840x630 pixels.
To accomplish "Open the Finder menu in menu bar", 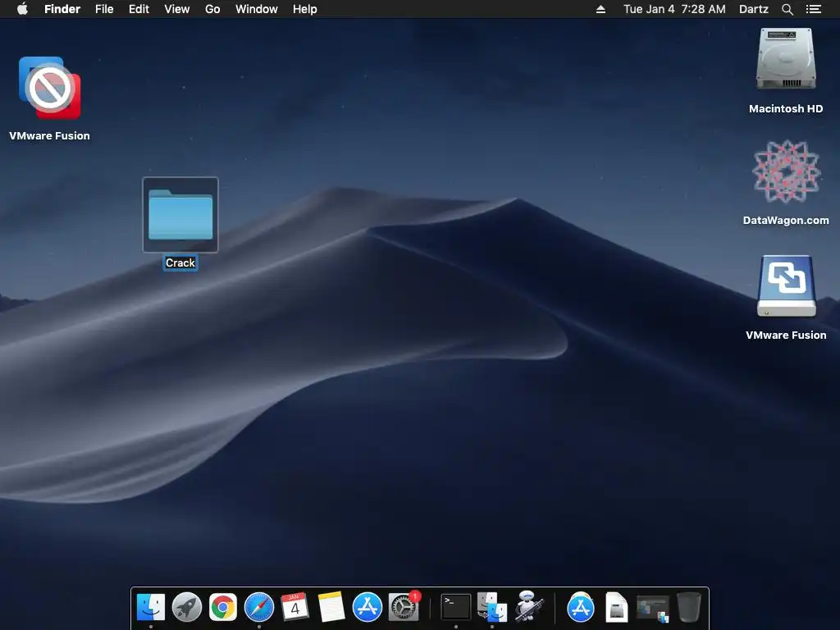I will pos(62,9).
